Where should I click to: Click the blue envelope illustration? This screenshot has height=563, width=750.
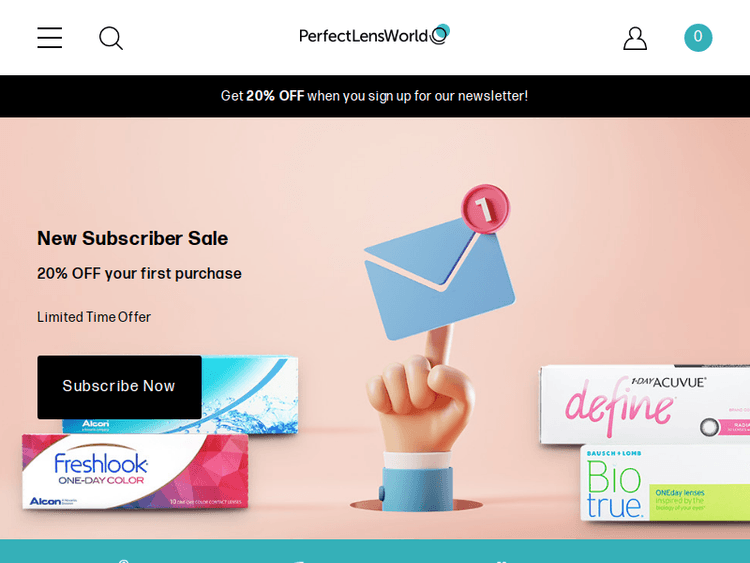coord(439,277)
